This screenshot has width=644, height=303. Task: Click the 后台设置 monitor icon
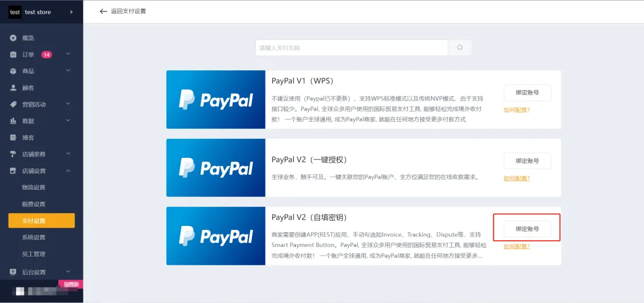pyautogui.click(x=13, y=272)
